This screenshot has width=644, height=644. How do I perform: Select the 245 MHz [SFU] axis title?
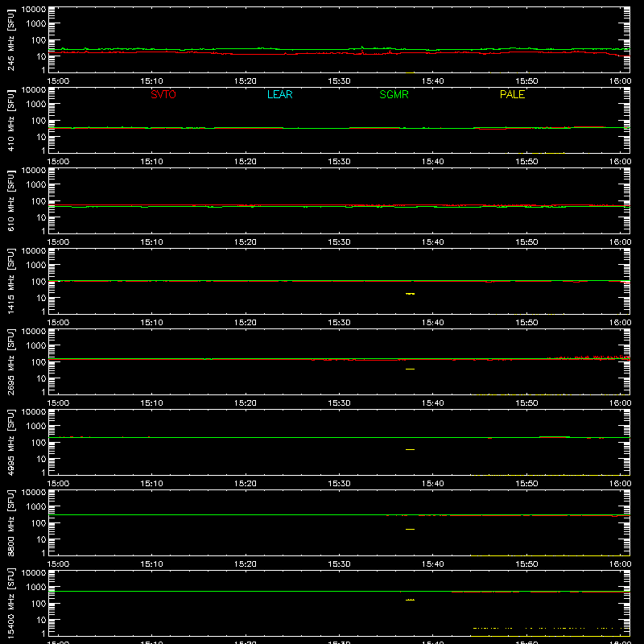pos(10,39)
